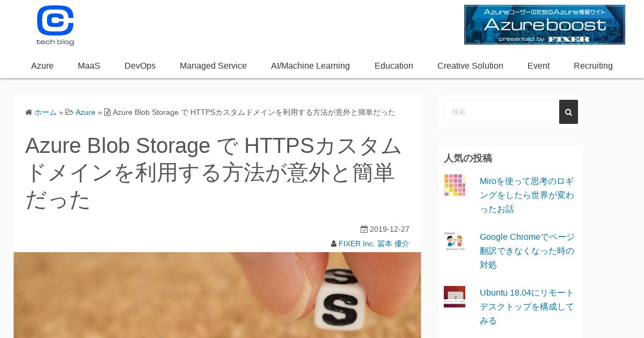The height and width of the screenshot is (338, 644).
Task: Click the breadcrumb article title text
Action: coord(254,112)
